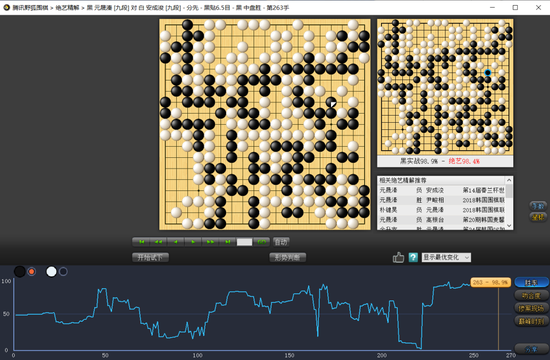Click the thumbs-up like icon
Screen dimensions: 550x360
coord(398,258)
